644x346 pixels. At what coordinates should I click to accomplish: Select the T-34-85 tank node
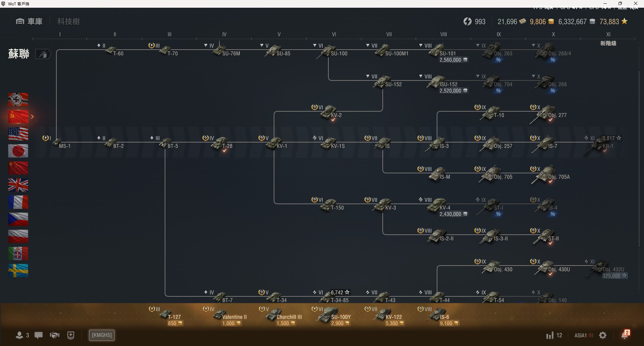(x=332, y=296)
